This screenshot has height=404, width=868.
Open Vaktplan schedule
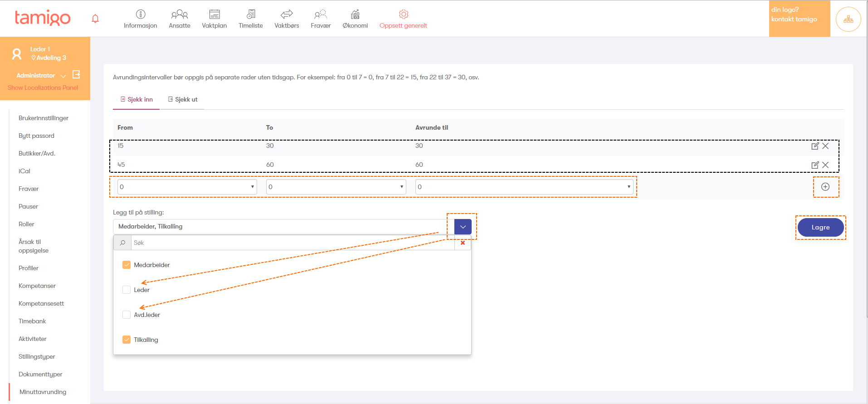tap(215, 19)
